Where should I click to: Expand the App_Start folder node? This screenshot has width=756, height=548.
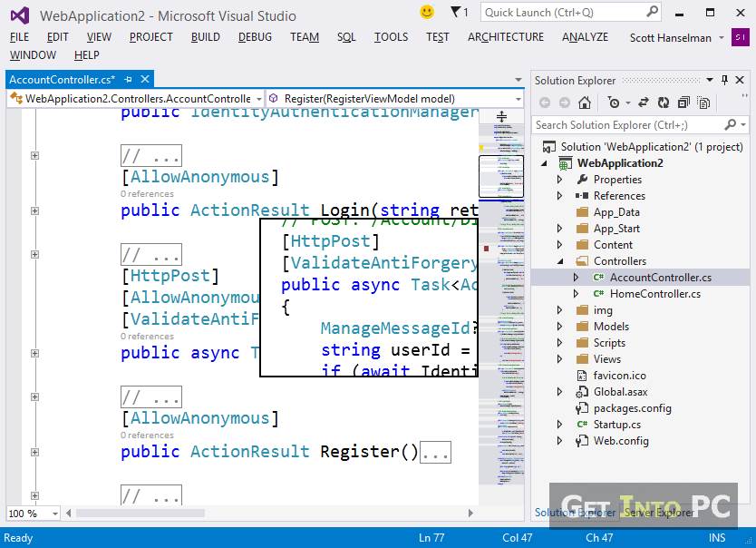click(560, 228)
